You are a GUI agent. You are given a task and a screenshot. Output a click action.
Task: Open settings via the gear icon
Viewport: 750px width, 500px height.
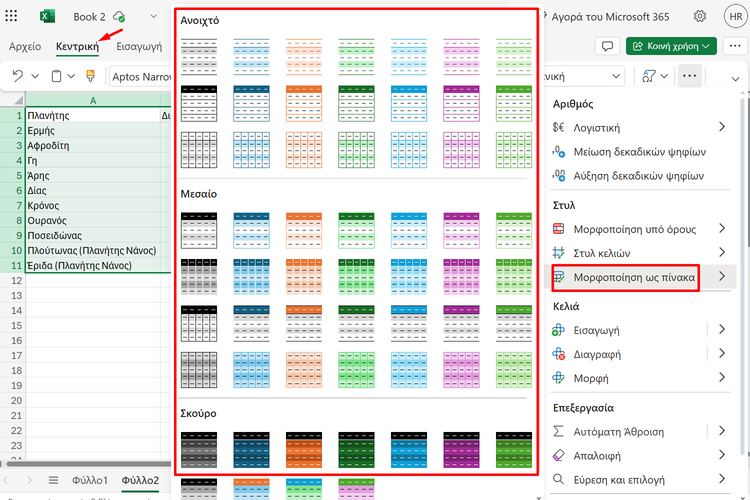click(700, 17)
